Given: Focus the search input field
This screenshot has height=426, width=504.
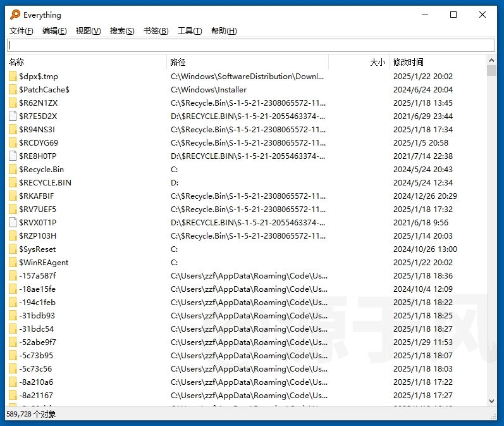Looking at the screenshot, I should tap(251, 46).
